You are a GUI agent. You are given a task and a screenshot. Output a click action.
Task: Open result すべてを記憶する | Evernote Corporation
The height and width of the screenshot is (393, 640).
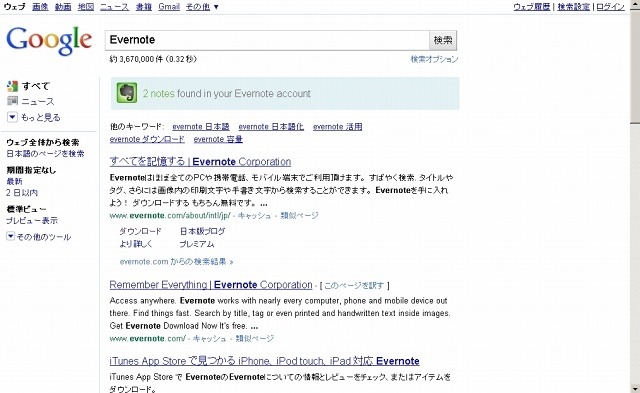(x=200, y=162)
